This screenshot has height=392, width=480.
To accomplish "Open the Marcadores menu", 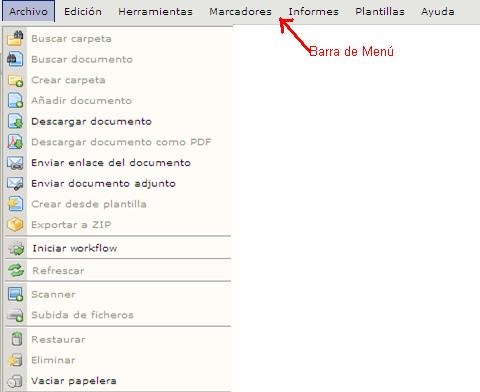I will point(240,12).
